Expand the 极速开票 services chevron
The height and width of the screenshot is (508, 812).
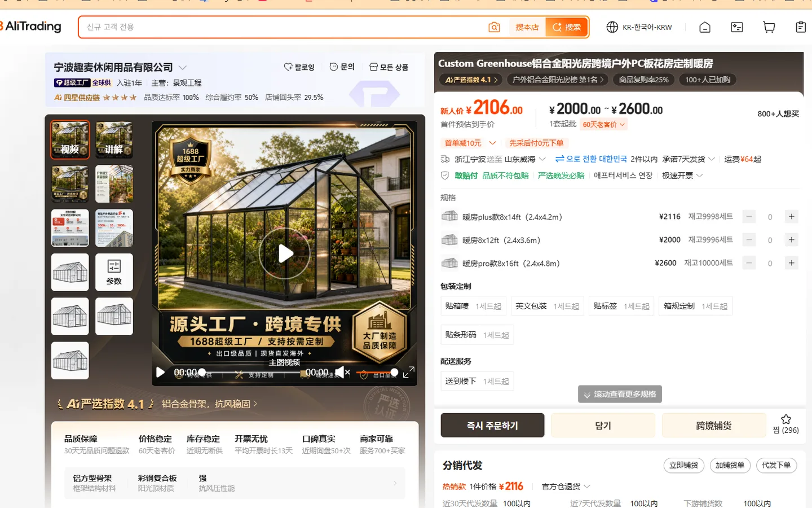[700, 176]
